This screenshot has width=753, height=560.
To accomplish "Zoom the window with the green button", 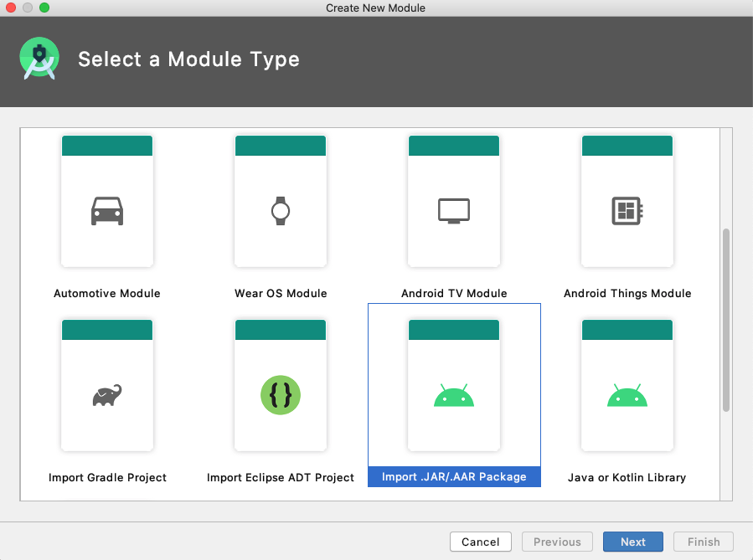I will click(x=44, y=8).
